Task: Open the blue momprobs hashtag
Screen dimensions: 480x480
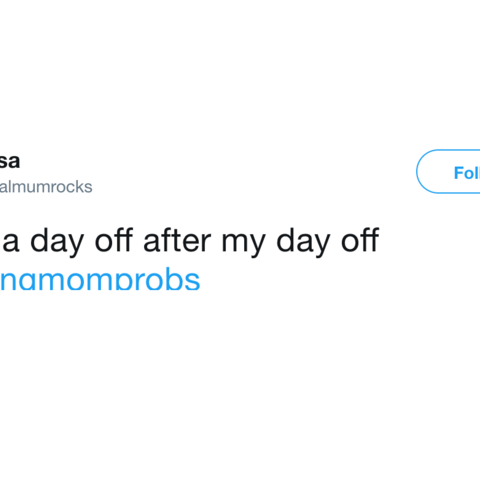Action: (x=100, y=279)
